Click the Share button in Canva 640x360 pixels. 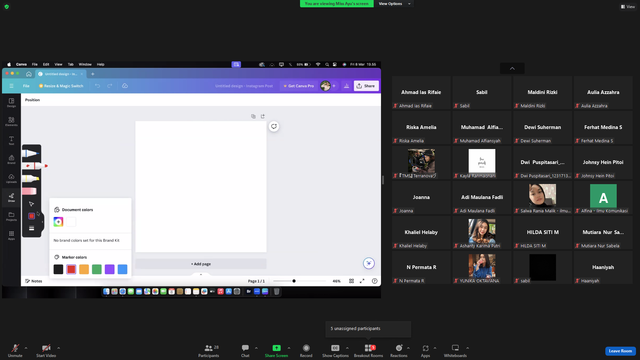(366, 86)
